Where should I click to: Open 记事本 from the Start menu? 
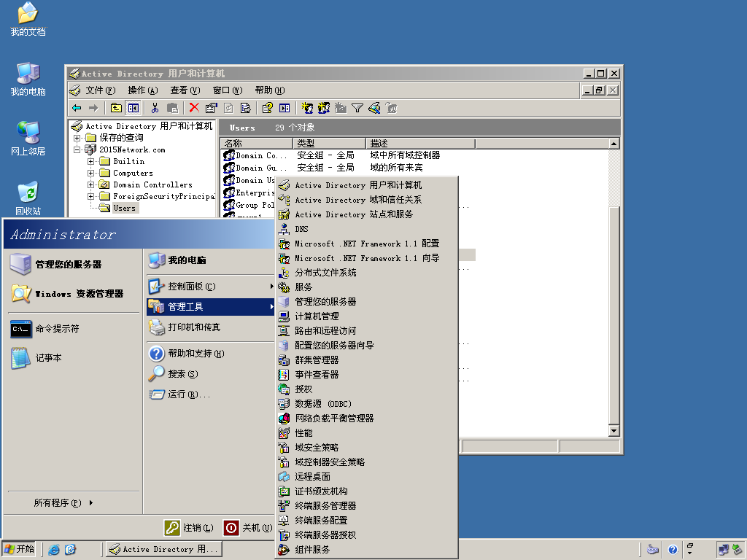(x=74, y=357)
